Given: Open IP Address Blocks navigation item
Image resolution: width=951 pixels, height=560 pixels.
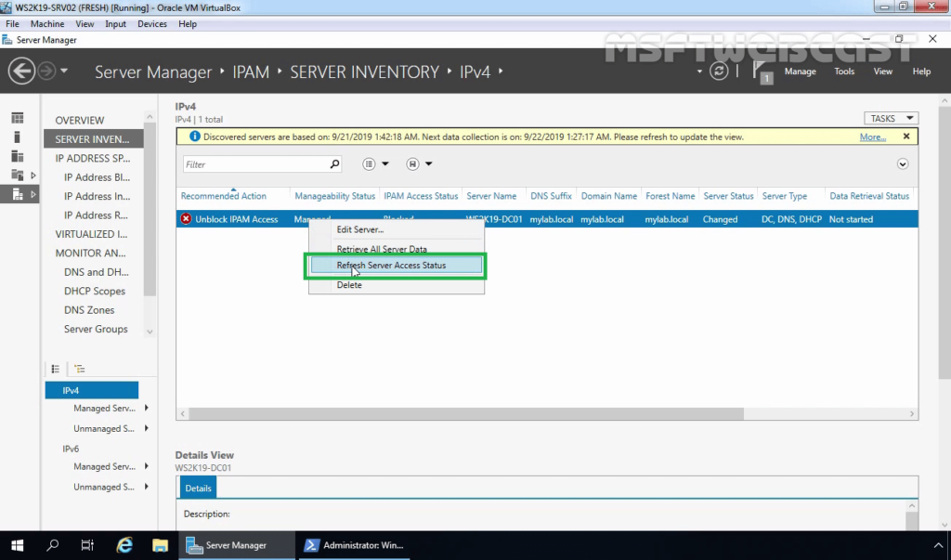Looking at the screenshot, I should click(x=97, y=177).
